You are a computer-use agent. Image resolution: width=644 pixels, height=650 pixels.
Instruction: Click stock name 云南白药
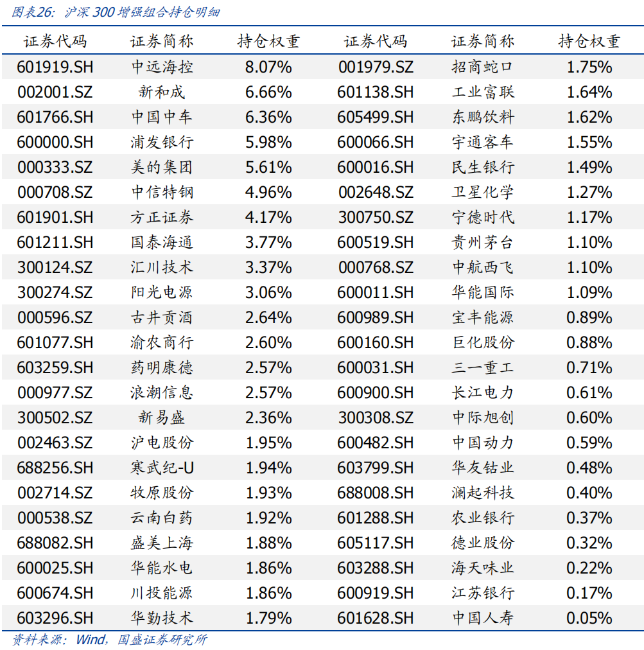pyautogui.click(x=162, y=518)
